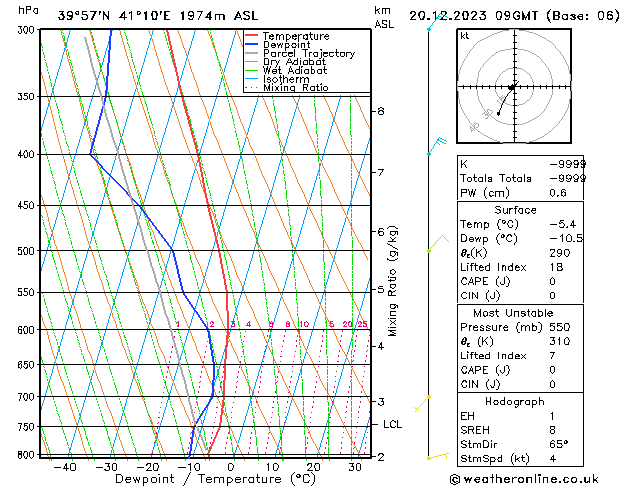Click the LCL marker on the height axis
The image size is (629, 486).
coord(392,424)
